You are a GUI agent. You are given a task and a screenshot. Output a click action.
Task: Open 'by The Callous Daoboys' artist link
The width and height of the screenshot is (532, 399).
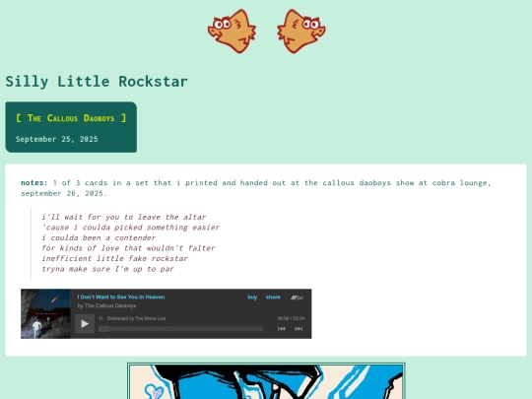tap(106, 305)
